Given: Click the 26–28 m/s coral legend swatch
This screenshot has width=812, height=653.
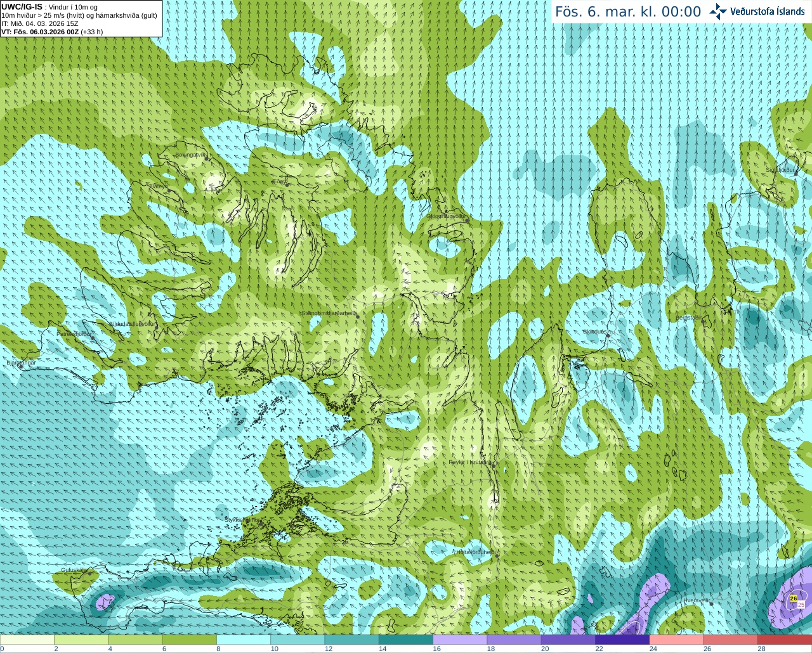Looking at the screenshot, I should 731,640.
